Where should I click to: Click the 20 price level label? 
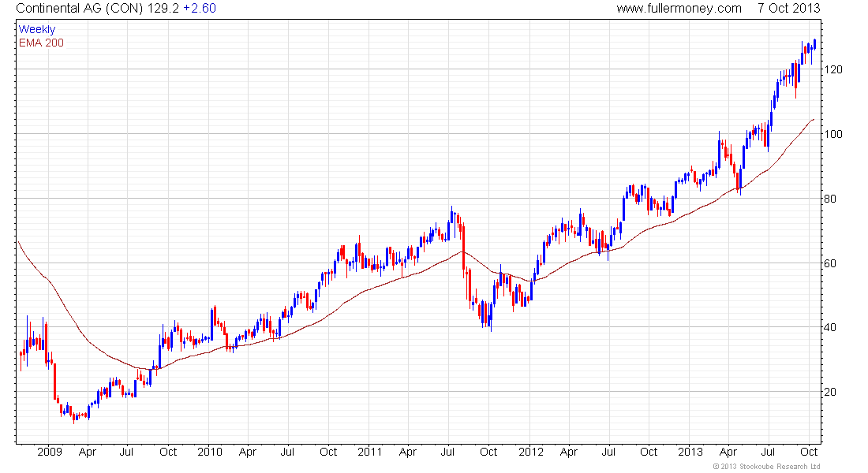pos(830,393)
